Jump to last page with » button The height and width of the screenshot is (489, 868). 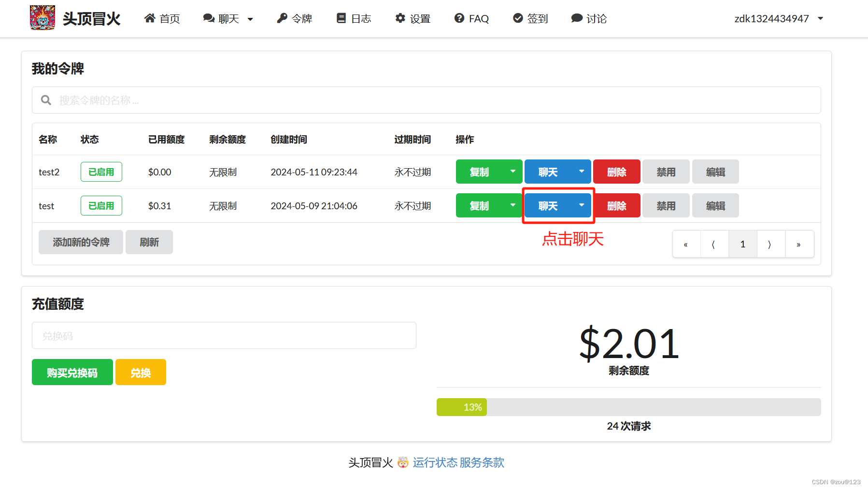pos(799,244)
